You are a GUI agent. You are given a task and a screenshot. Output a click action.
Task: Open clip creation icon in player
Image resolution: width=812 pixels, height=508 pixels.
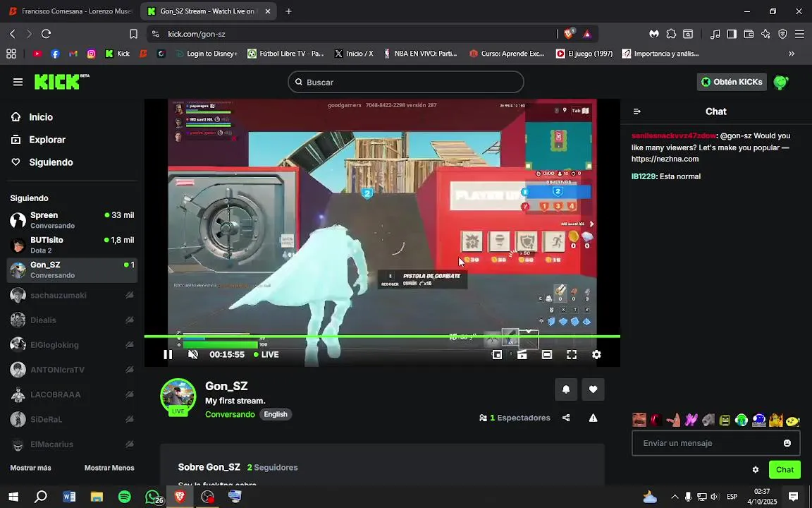tap(522, 355)
